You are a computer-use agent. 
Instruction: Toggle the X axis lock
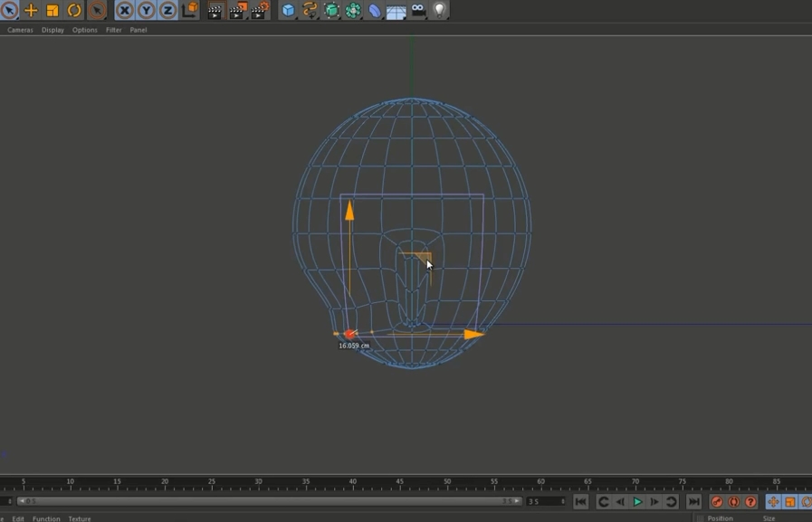pyautogui.click(x=124, y=10)
